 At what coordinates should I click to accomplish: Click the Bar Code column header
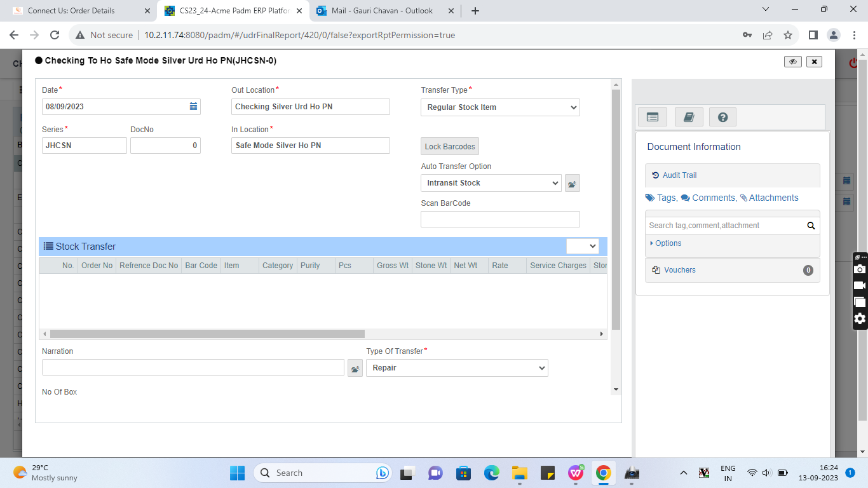pos(201,266)
